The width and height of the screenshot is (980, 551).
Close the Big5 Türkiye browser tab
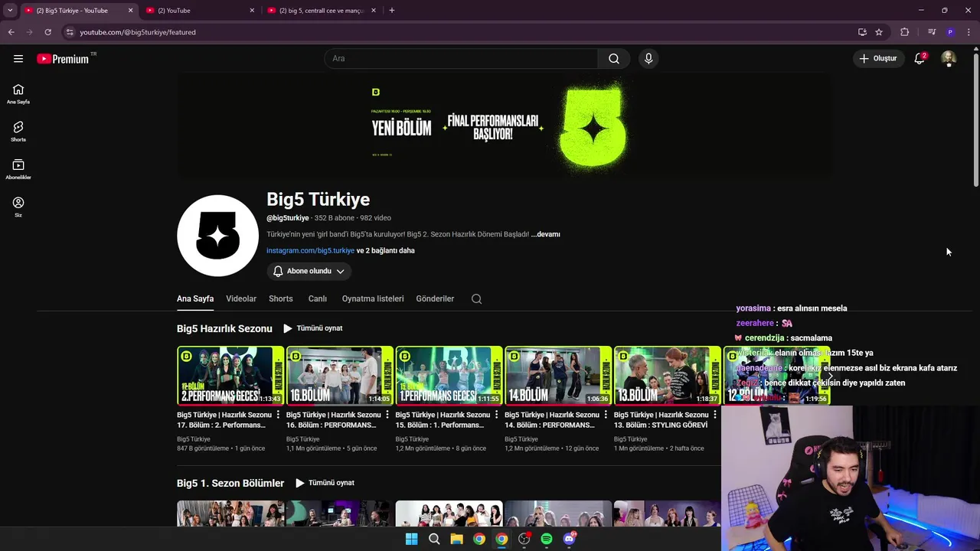point(130,11)
